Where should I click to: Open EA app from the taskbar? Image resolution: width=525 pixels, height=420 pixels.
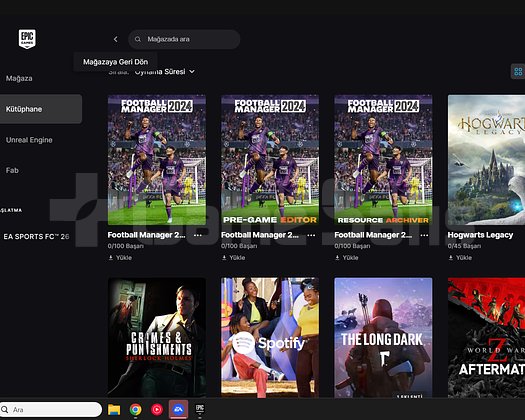[x=178, y=409]
